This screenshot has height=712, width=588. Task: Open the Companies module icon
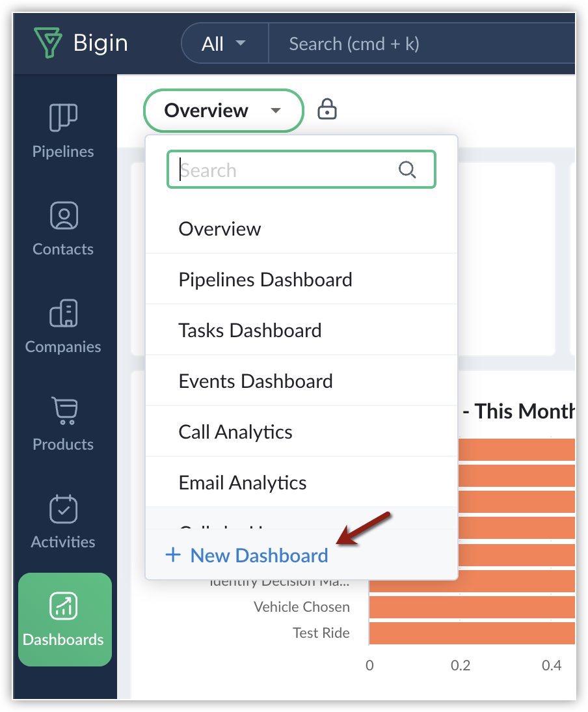click(x=64, y=313)
